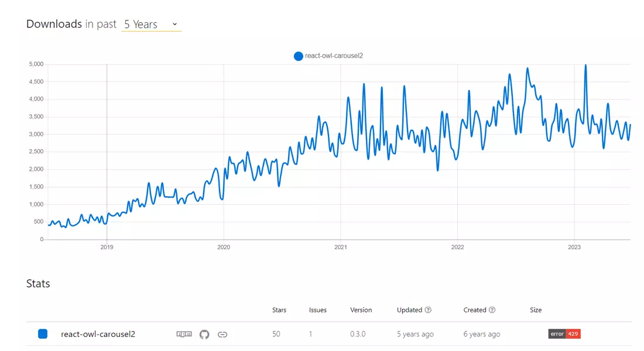Click the 2022 x-axis label
This screenshot has width=644, height=351.
coord(458,247)
